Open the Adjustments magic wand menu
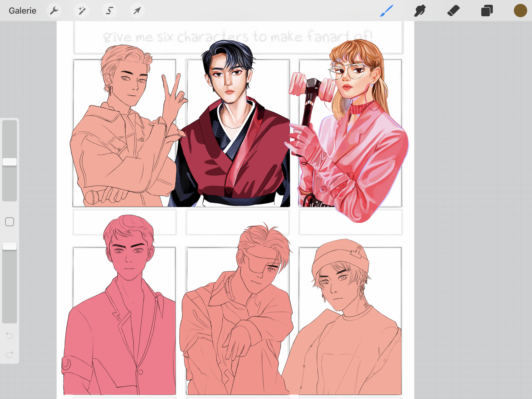This screenshot has height=399, width=532. [82, 11]
